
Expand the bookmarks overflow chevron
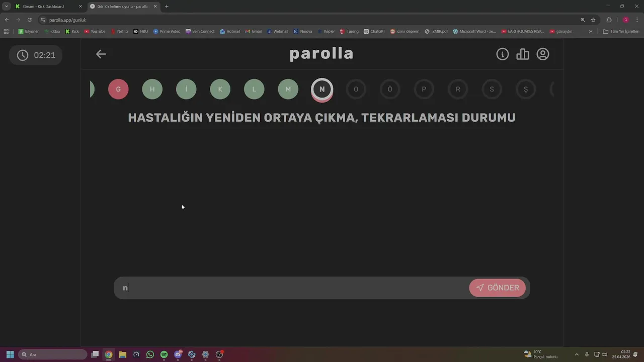coord(590,31)
